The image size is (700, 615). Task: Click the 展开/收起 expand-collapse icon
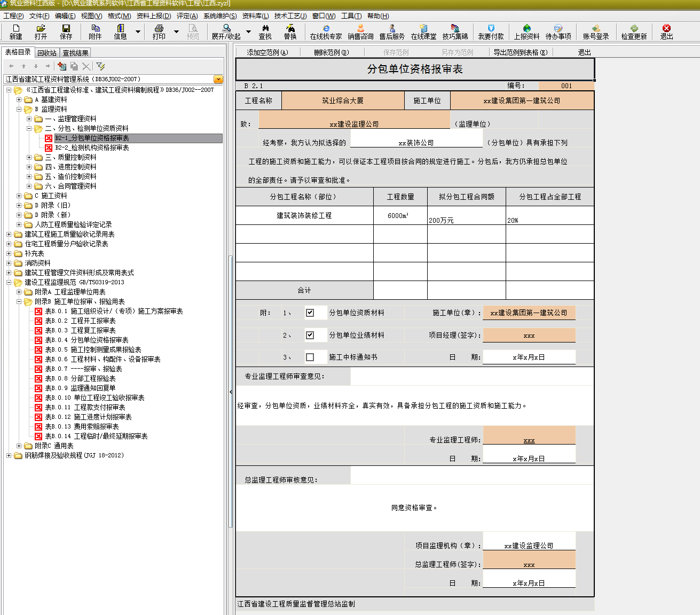coord(226,32)
